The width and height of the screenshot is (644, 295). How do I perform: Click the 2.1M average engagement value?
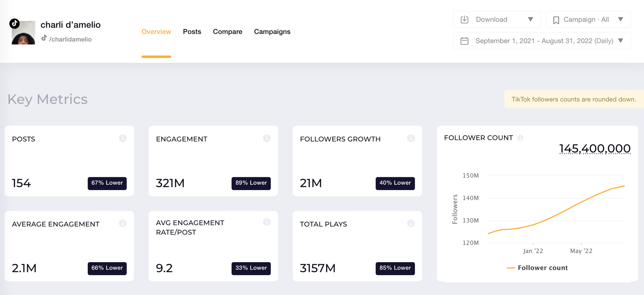[24, 268]
